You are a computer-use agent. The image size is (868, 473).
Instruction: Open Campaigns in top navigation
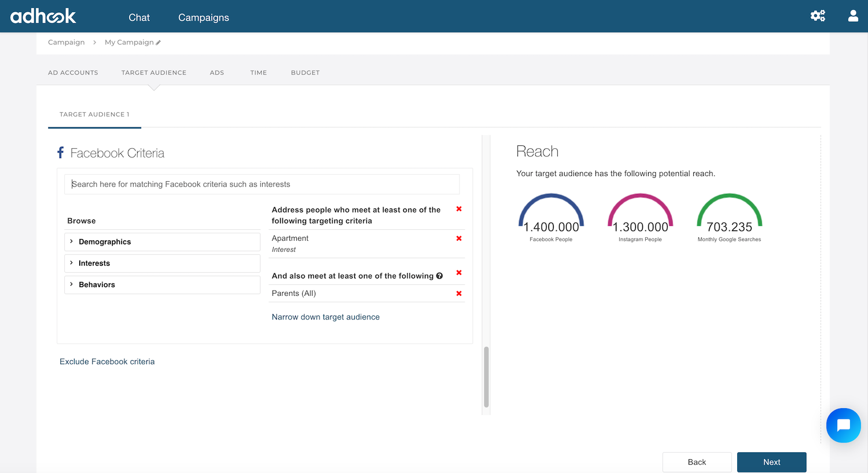pos(204,18)
